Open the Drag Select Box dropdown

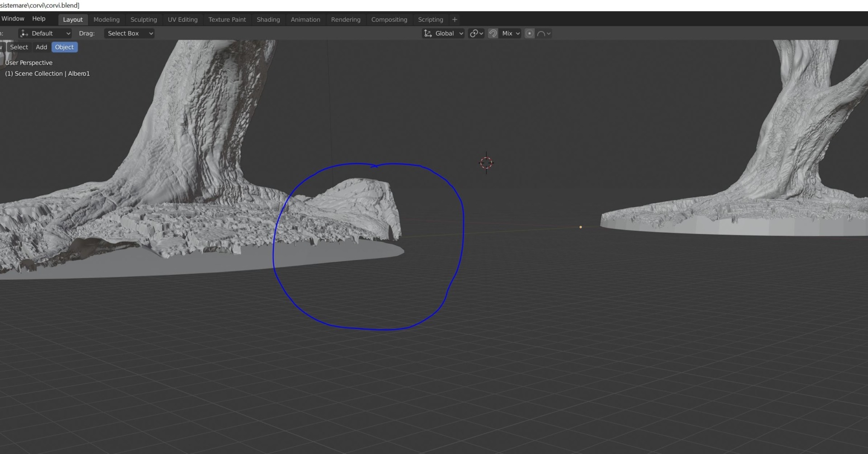[x=129, y=33]
